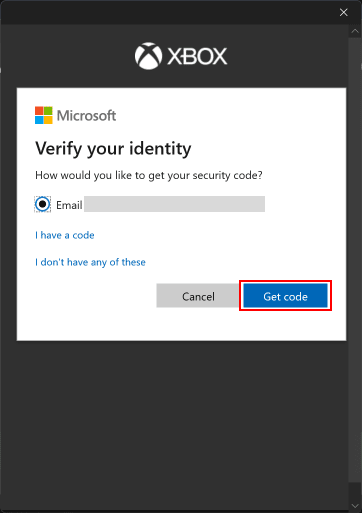
Task: Click 'How would you like to get your security code?' text
Action: [149, 175]
